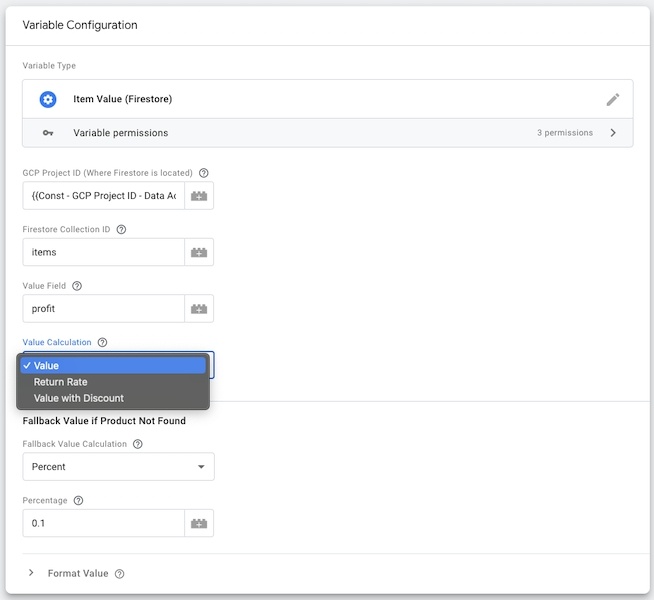Image resolution: width=654 pixels, height=600 pixels.
Task: Click the Percentage input showing 0.1
Action: tap(104, 523)
